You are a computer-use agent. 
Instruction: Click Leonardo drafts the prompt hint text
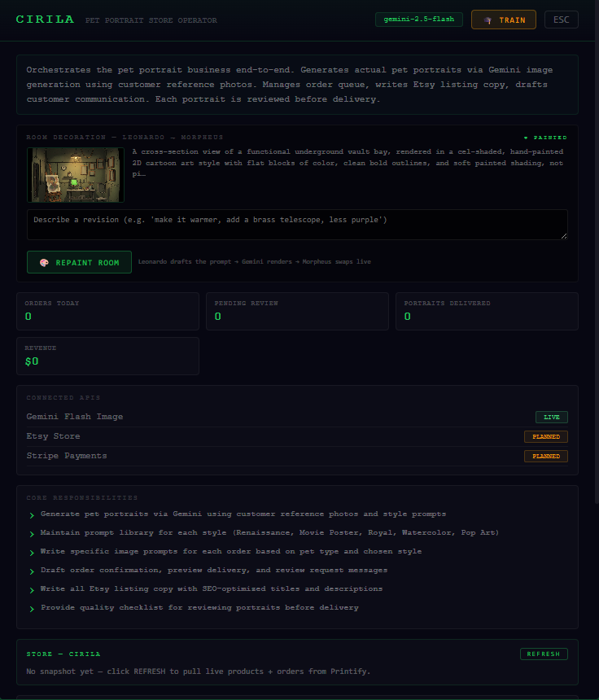[255, 261]
